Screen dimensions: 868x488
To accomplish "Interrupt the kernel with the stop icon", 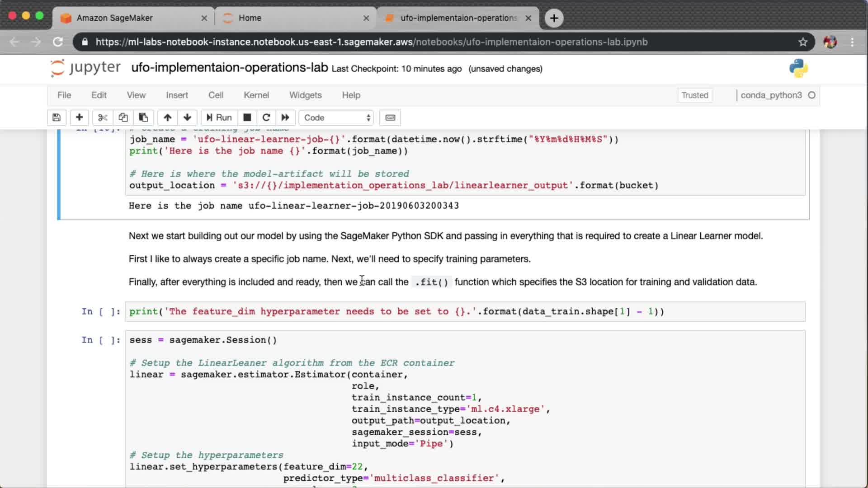I will click(x=247, y=117).
